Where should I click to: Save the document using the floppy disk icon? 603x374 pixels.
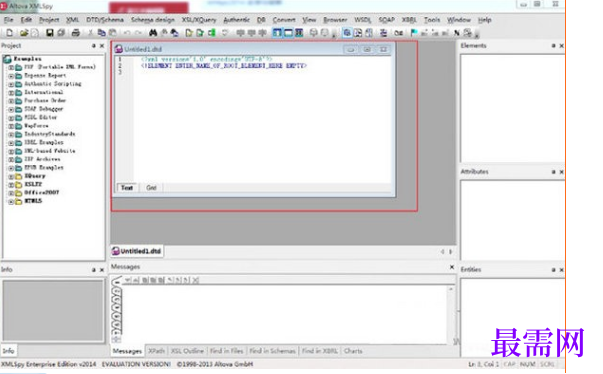50,33
